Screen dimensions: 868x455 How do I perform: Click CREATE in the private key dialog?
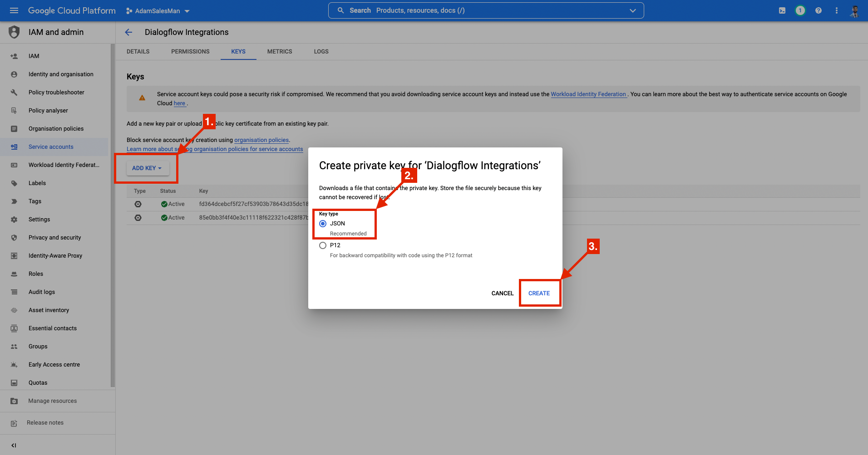tap(539, 294)
